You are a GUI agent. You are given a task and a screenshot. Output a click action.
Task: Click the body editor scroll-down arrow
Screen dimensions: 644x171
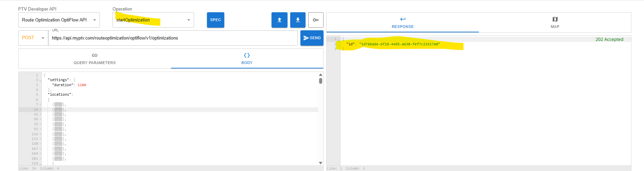click(320, 163)
